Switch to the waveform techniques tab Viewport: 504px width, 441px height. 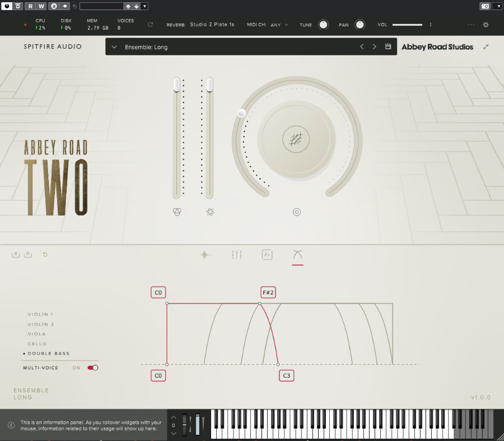point(206,255)
